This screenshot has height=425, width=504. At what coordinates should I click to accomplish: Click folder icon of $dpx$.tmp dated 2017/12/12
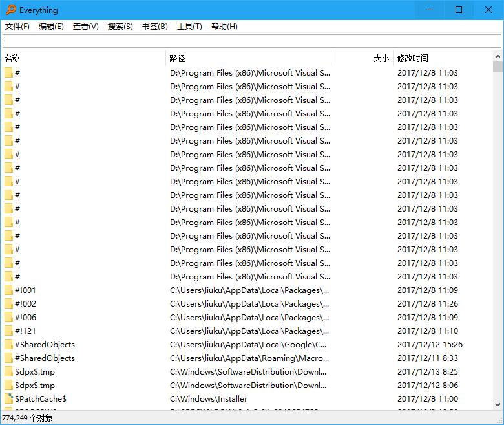8,385
